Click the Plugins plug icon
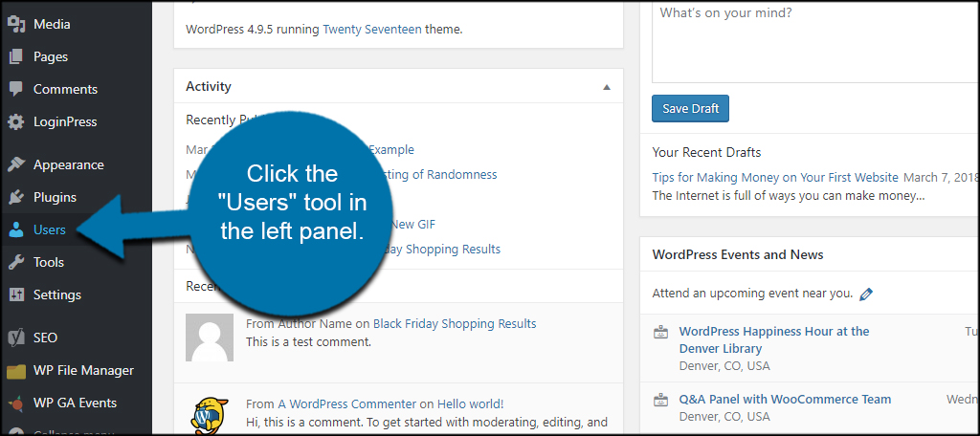Viewport: 980px width, 436px height. tap(15, 197)
